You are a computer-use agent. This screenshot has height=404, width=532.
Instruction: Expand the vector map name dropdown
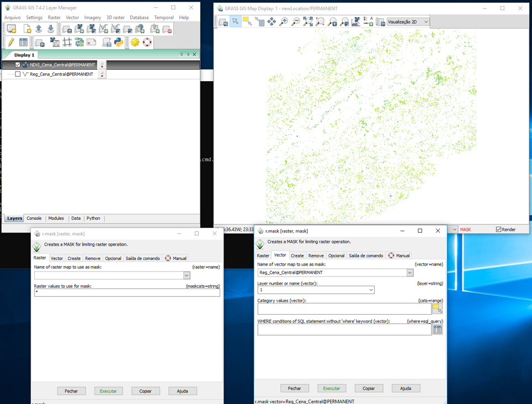point(409,273)
